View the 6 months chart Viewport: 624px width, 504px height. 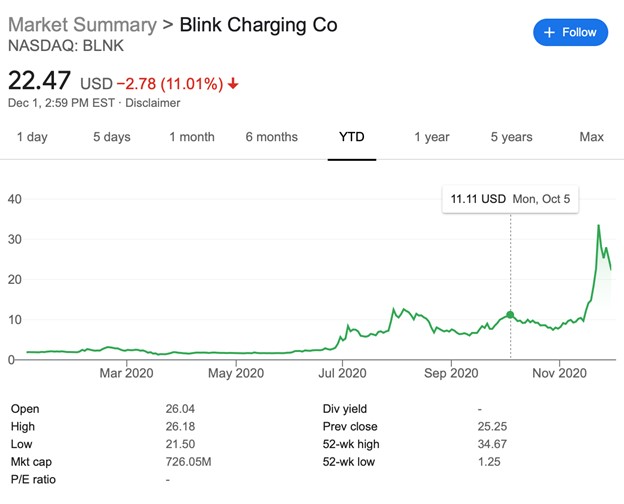coord(271,137)
